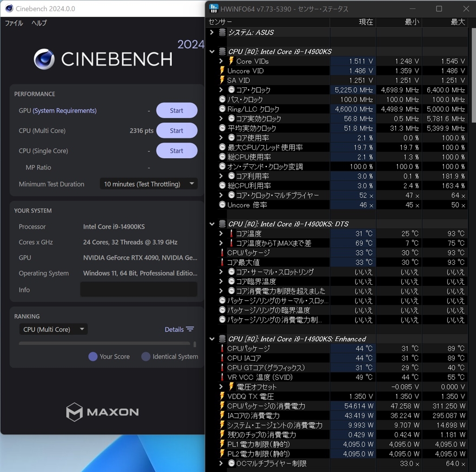This screenshot has width=476, height=472.
Task: Expand the Core VIDs row
Action: click(221, 61)
